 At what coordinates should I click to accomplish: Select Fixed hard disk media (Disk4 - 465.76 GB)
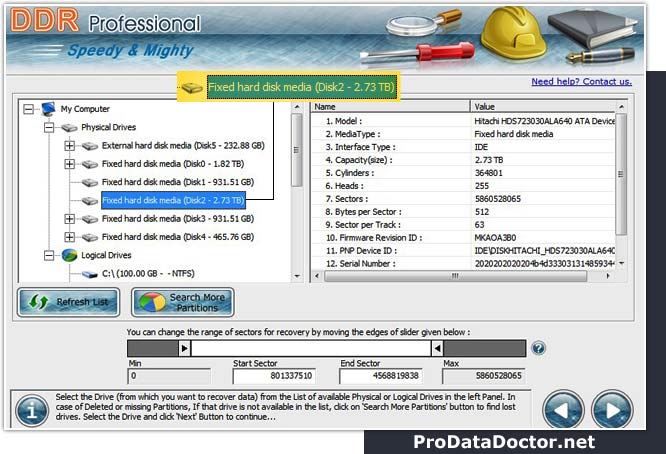(x=178, y=237)
